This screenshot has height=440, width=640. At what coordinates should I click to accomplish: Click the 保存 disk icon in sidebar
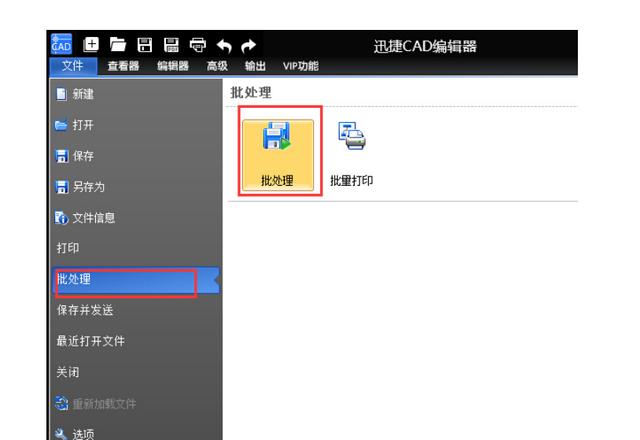62,156
